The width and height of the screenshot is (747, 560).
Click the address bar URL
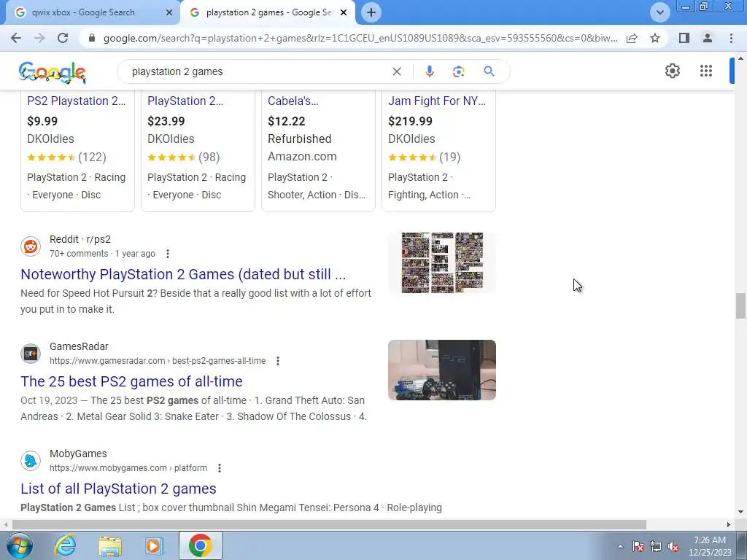pos(360,38)
